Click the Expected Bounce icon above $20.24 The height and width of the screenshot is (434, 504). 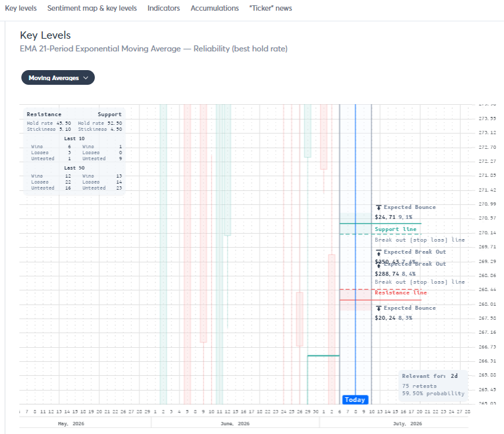click(379, 308)
